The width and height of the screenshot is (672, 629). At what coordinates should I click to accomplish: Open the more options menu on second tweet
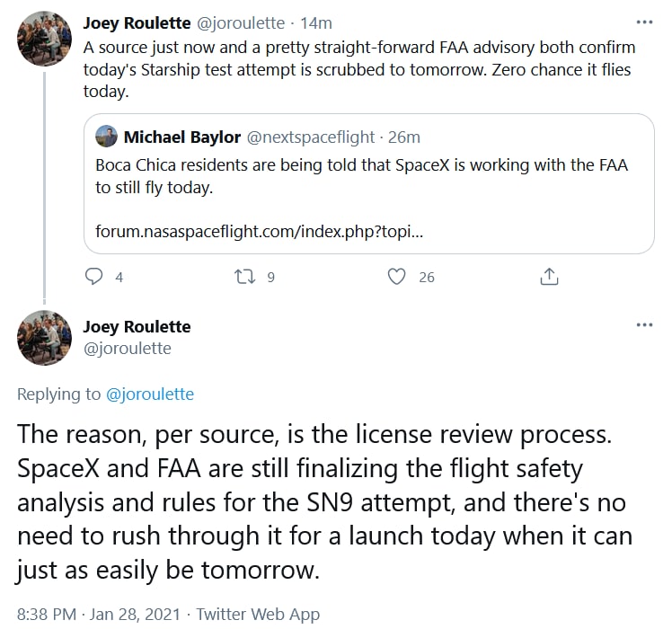[644, 325]
